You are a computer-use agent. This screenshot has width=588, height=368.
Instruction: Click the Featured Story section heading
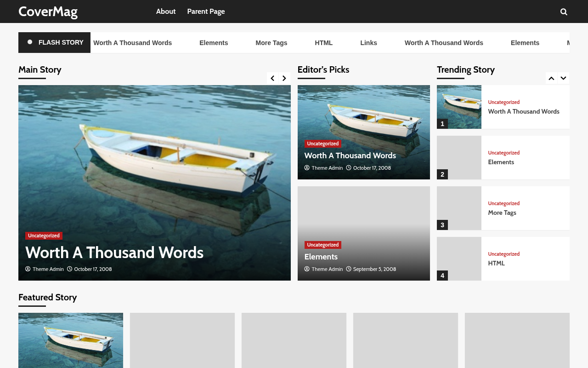coord(48,297)
